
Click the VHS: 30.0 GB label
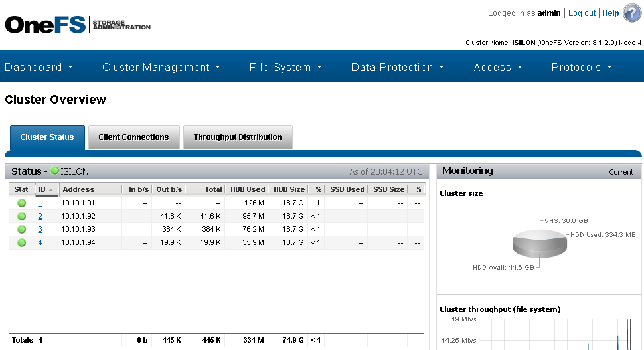[x=566, y=221]
